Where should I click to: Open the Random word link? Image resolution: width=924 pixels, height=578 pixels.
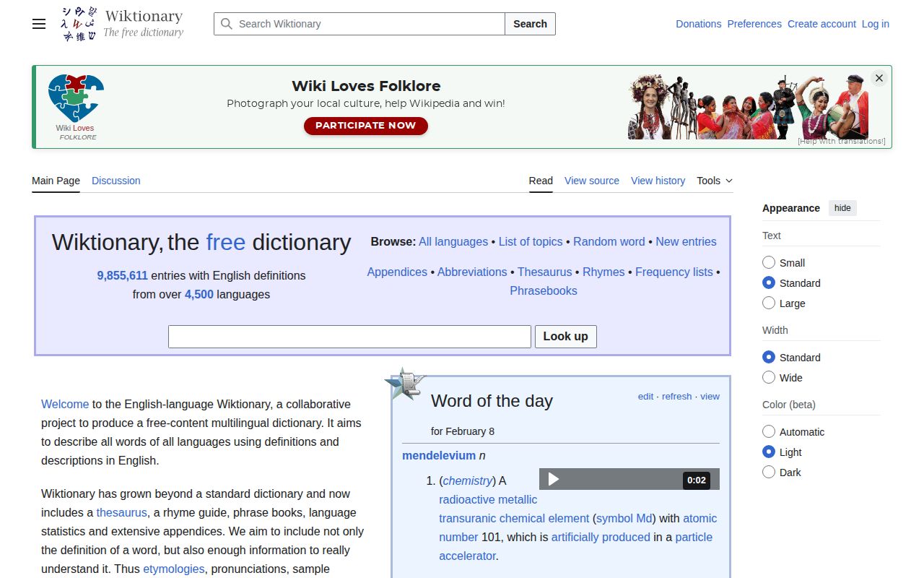point(609,241)
